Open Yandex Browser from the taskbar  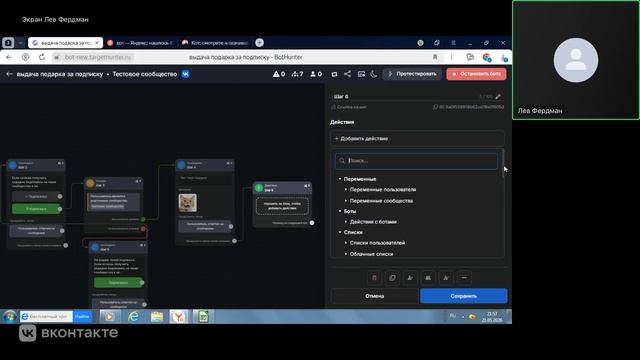tap(179, 316)
